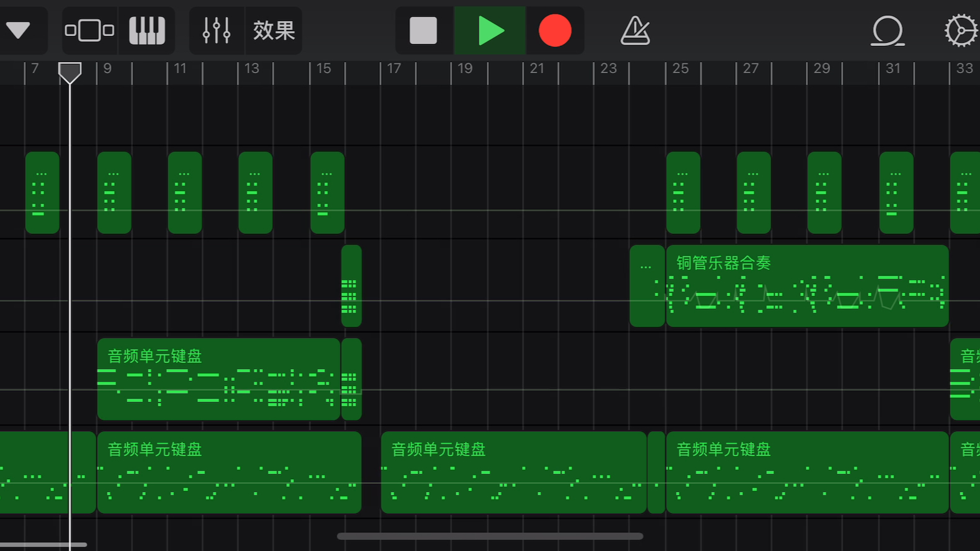
Task: Select first track short region at bar 15
Action: 328,193
